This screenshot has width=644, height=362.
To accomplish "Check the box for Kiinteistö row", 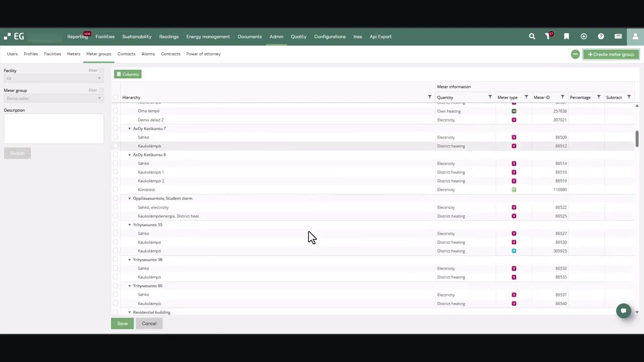I will tap(115, 190).
